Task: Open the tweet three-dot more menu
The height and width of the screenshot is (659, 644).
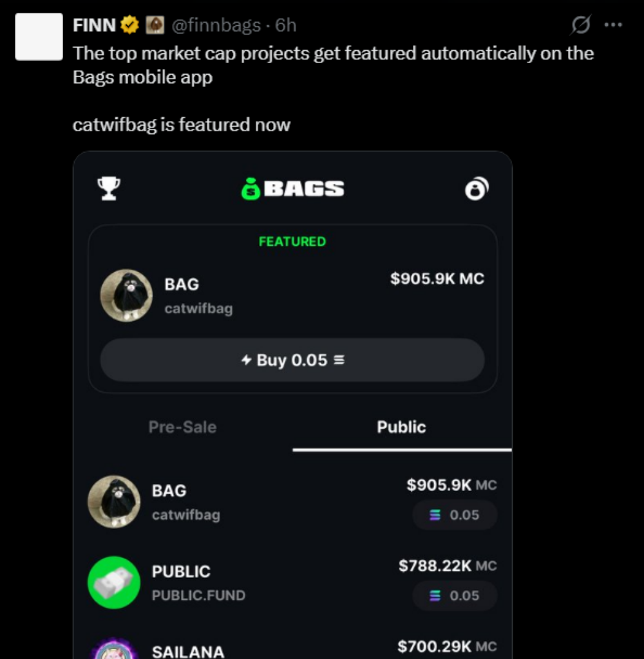Action: tap(613, 25)
